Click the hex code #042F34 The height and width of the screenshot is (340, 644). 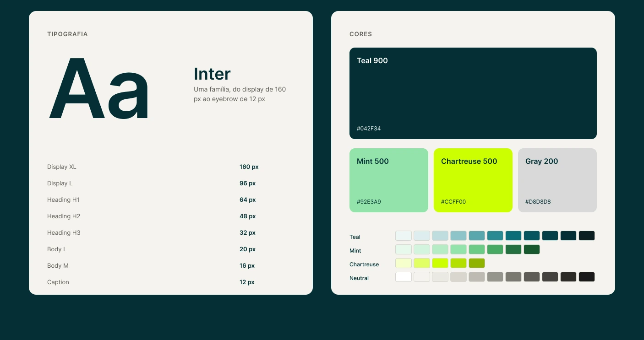click(x=369, y=129)
